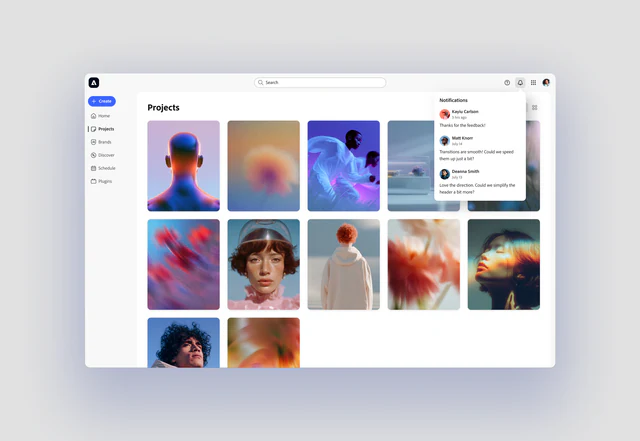
Task: Open red-haired person in hoodie thumbnail
Action: point(344,264)
